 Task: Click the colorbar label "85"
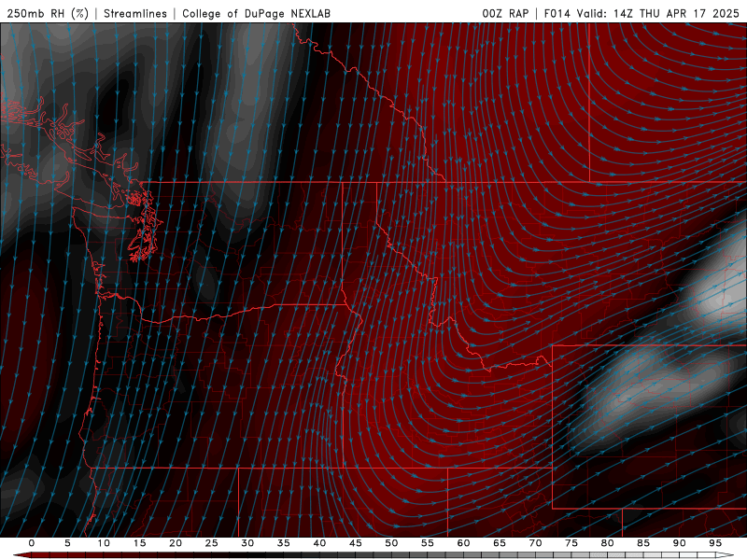(x=643, y=543)
